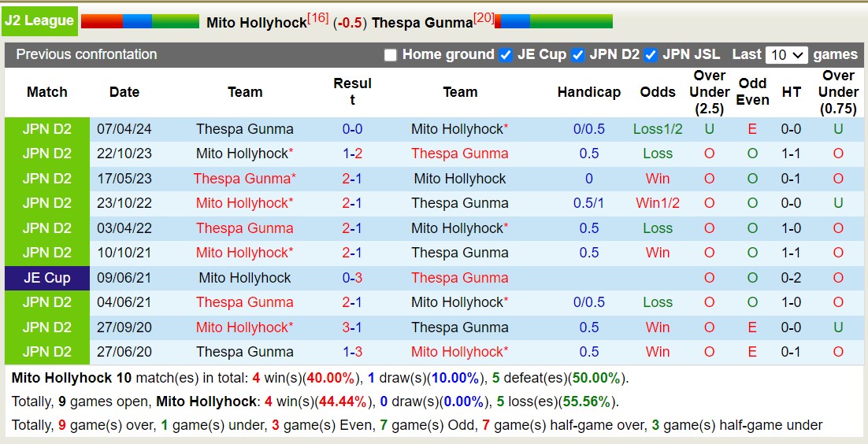The image size is (868, 444).
Task: Click the Over Under (2.5) column header
Action: point(709,92)
